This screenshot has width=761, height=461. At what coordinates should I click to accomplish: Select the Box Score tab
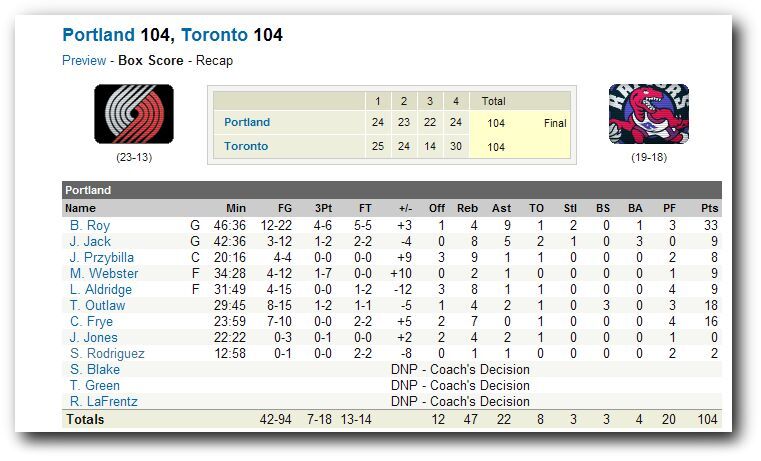pos(151,61)
